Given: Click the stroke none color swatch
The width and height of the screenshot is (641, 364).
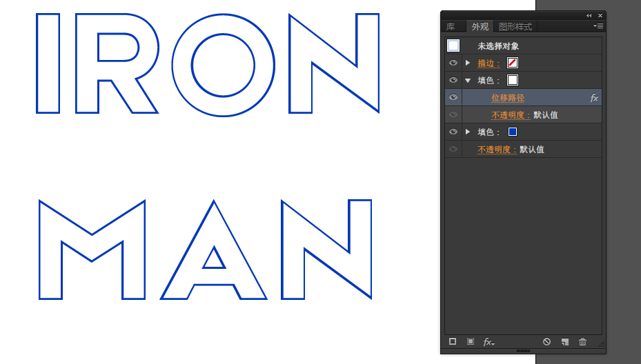Looking at the screenshot, I should coord(513,63).
